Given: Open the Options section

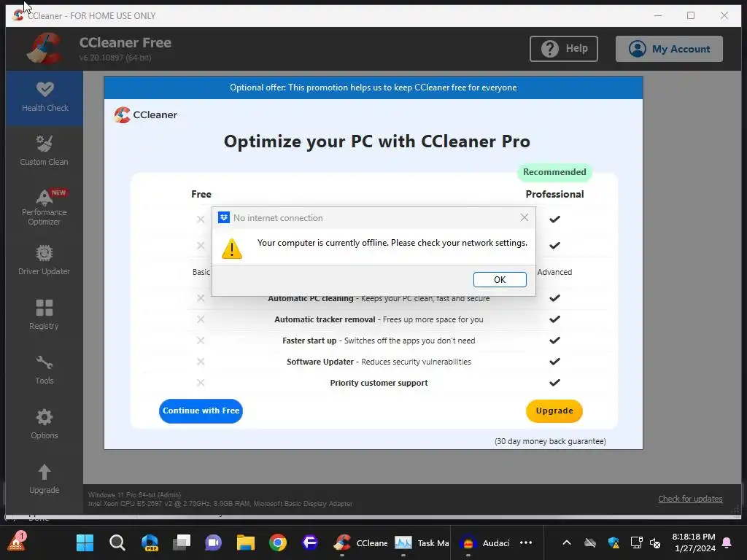Looking at the screenshot, I should pyautogui.click(x=44, y=424).
